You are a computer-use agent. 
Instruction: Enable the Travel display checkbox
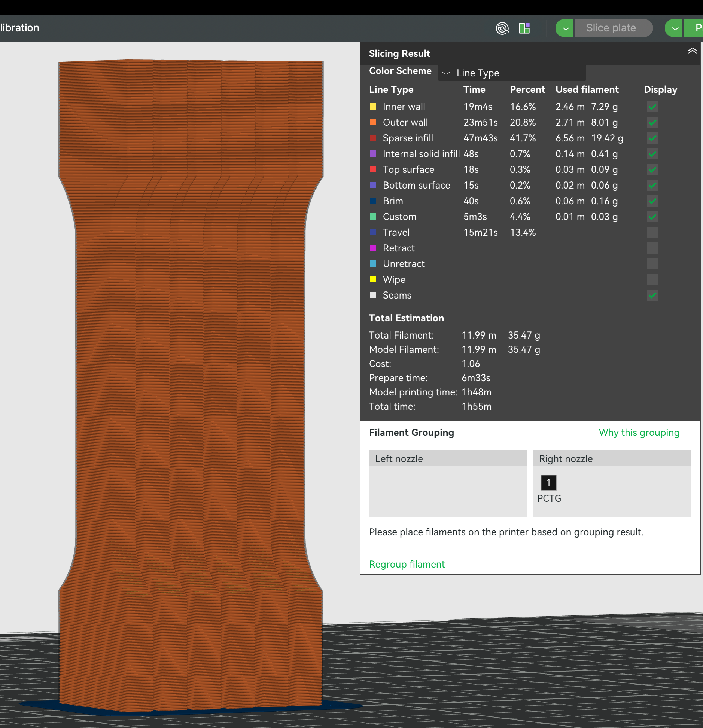(652, 232)
